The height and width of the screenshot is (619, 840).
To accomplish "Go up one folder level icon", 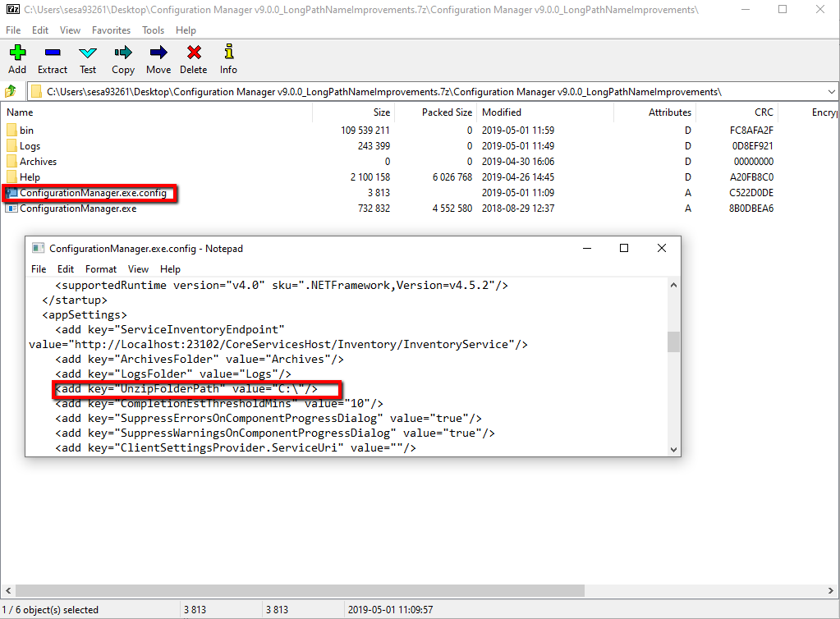I will 10,92.
